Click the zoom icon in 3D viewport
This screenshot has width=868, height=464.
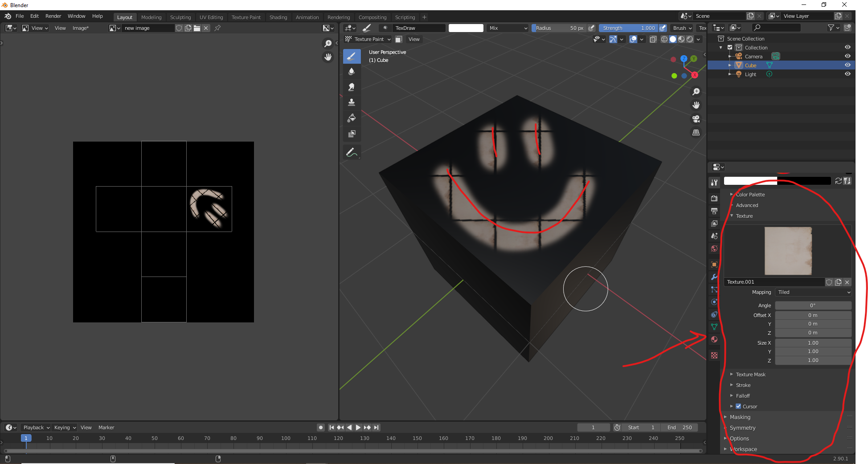[x=696, y=92]
